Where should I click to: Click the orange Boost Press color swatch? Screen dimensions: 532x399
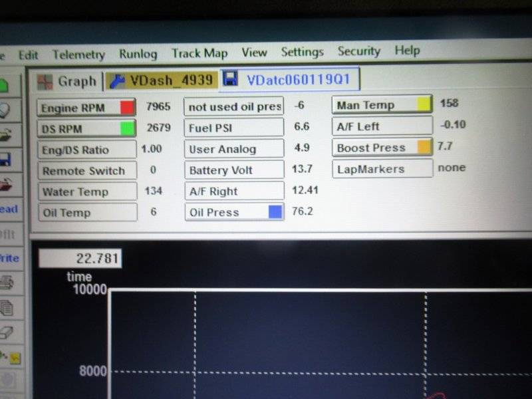click(423, 148)
